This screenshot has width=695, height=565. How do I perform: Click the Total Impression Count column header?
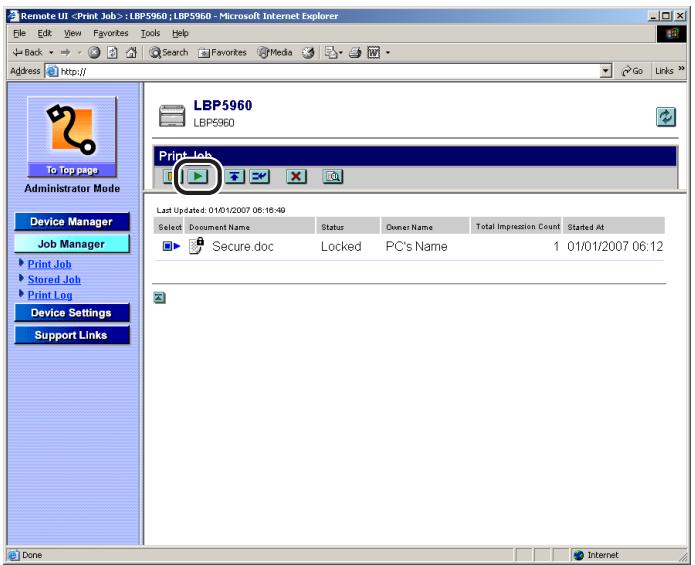tap(516, 226)
